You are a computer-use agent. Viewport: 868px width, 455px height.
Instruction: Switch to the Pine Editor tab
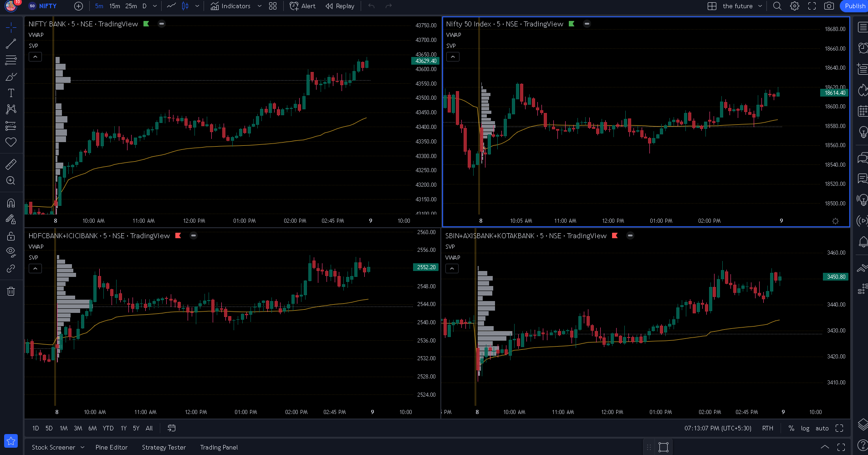[x=112, y=447]
